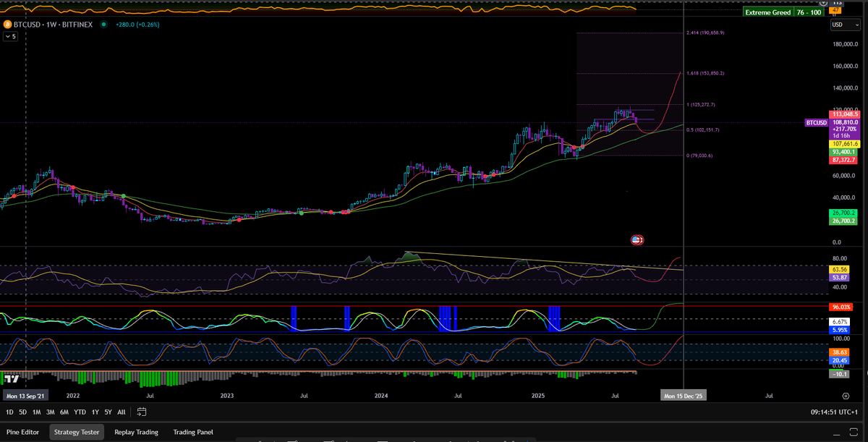Screen dimensions: 868x442
Task: Set range to 1M
Action: (x=36, y=412)
